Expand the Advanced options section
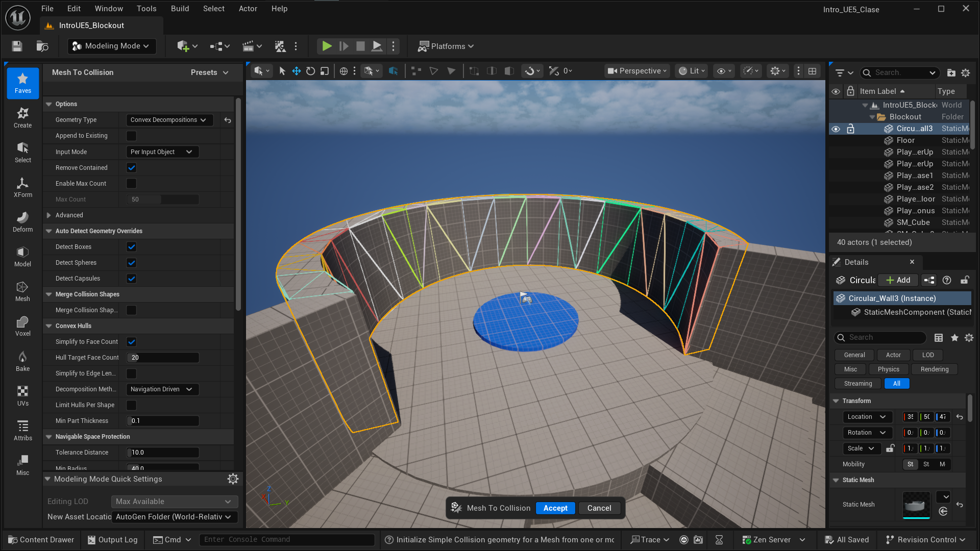 (x=49, y=215)
